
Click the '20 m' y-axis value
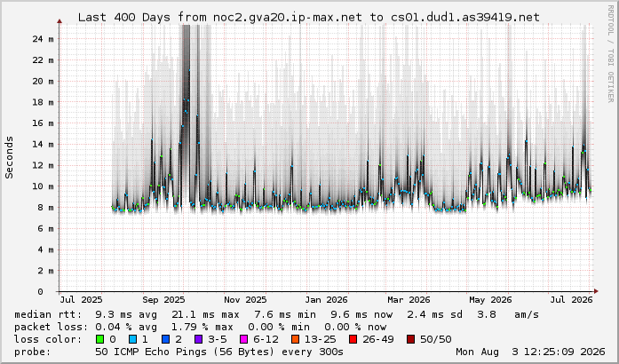(x=43, y=82)
